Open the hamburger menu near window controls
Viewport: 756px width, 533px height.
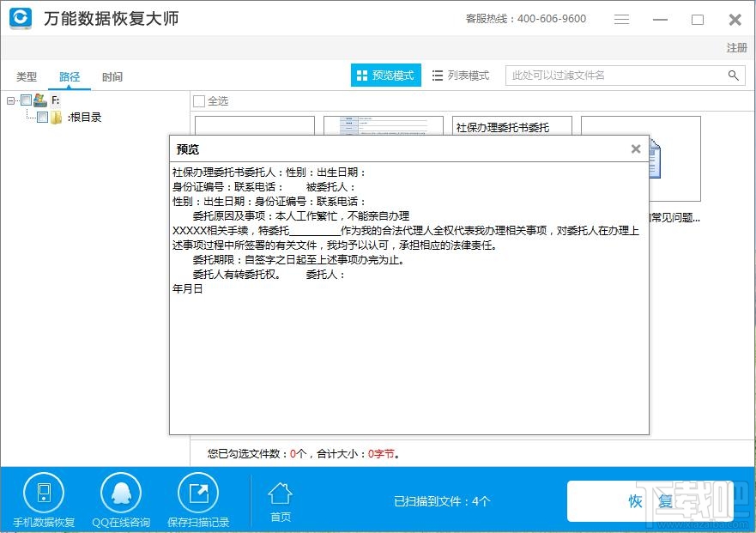[x=621, y=18]
